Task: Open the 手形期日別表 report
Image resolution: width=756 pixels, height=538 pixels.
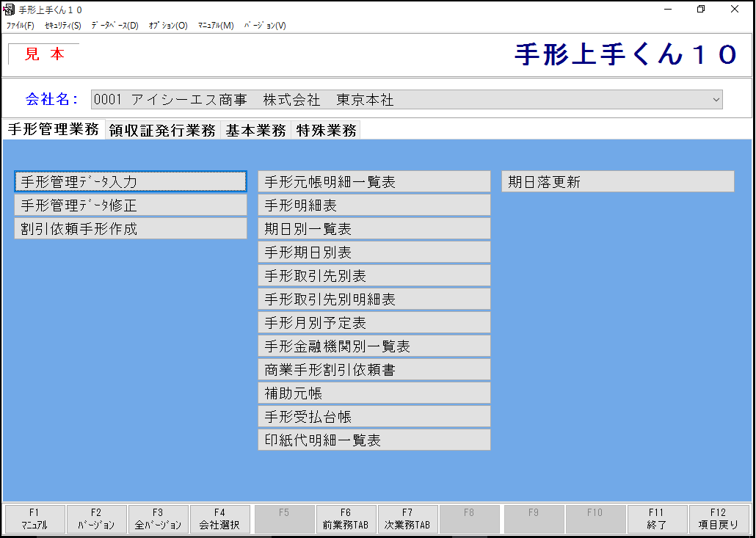Action: [x=374, y=252]
